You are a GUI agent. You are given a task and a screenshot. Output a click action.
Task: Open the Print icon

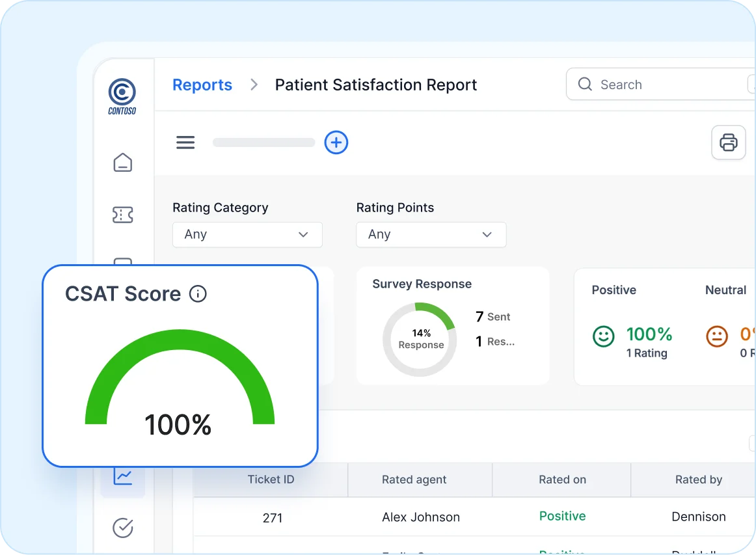729,142
